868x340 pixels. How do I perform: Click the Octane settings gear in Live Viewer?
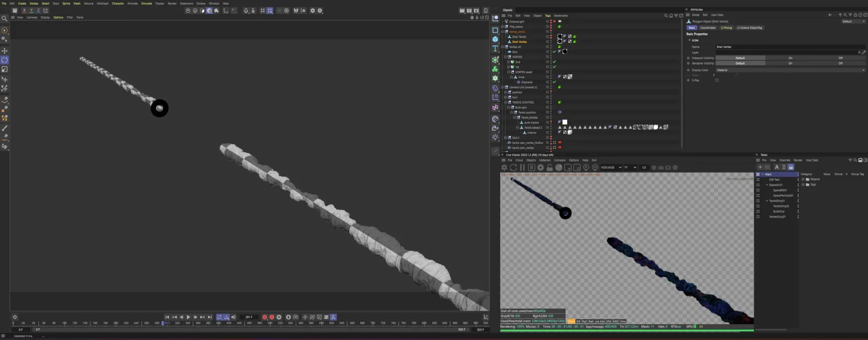(x=540, y=167)
